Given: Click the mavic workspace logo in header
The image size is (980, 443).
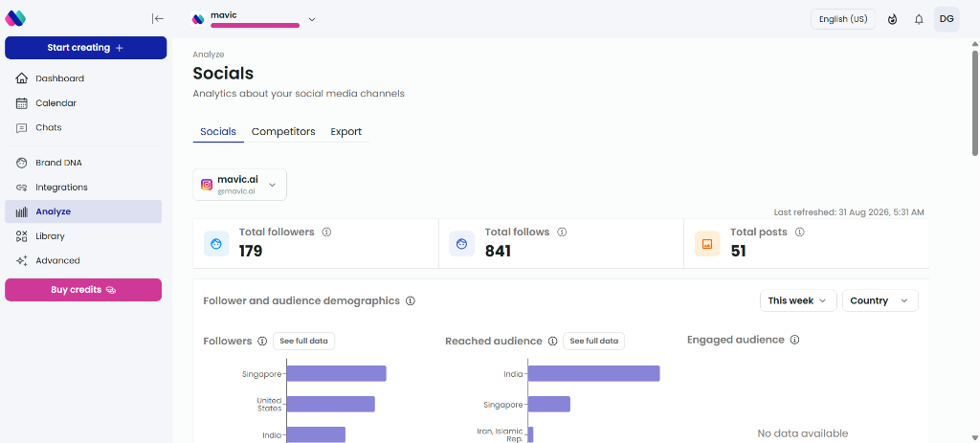Looking at the screenshot, I should click(x=199, y=19).
